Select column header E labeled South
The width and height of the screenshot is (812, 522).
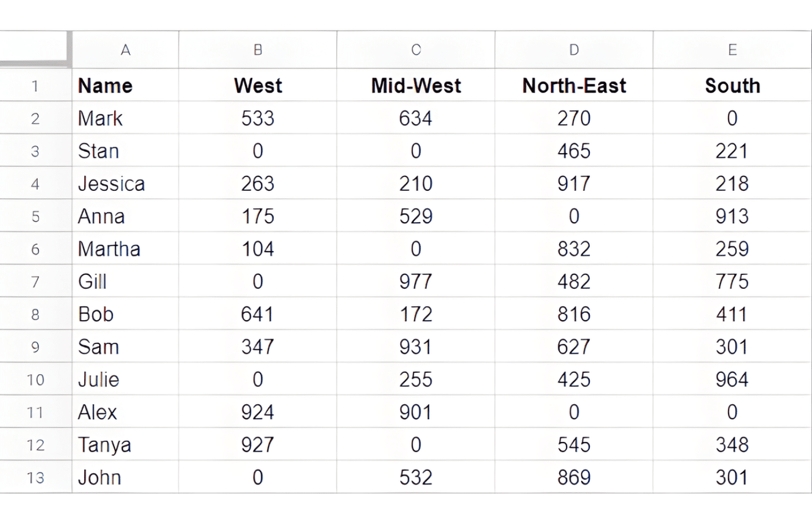coord(732,50)
